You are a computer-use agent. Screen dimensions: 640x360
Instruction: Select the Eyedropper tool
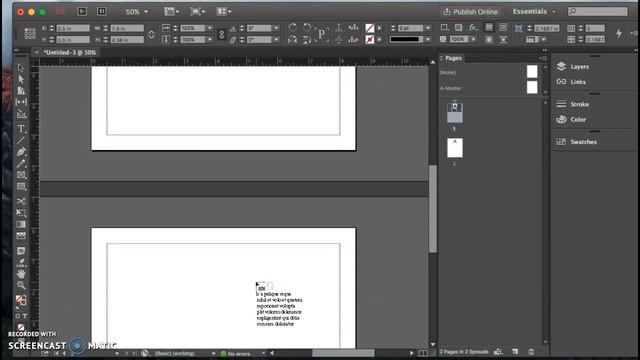21,262
